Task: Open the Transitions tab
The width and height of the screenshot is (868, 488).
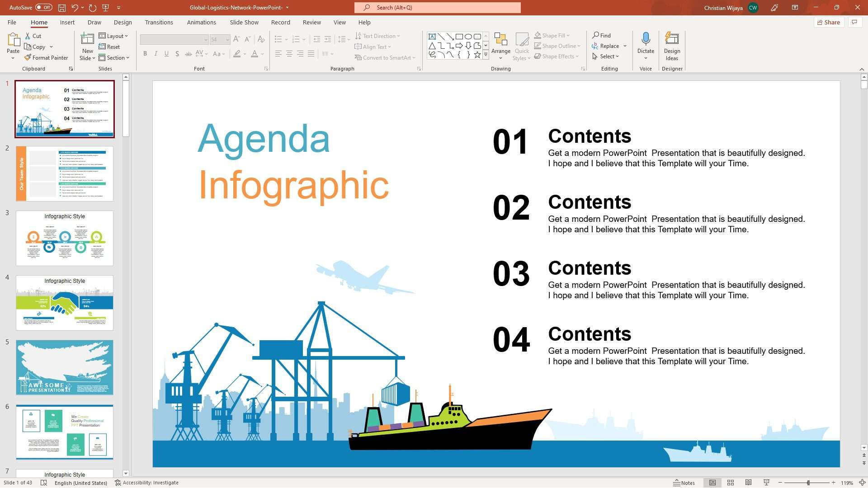Action: point(159,22)
